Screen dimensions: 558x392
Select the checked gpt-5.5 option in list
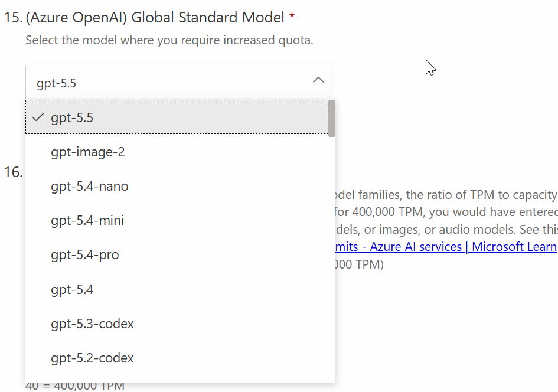(177, 117)
